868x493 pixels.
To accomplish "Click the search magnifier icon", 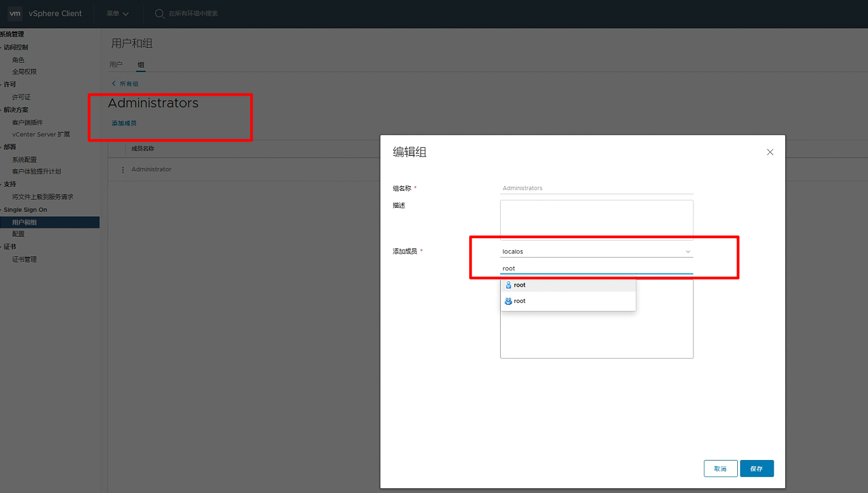I will 160,13.
